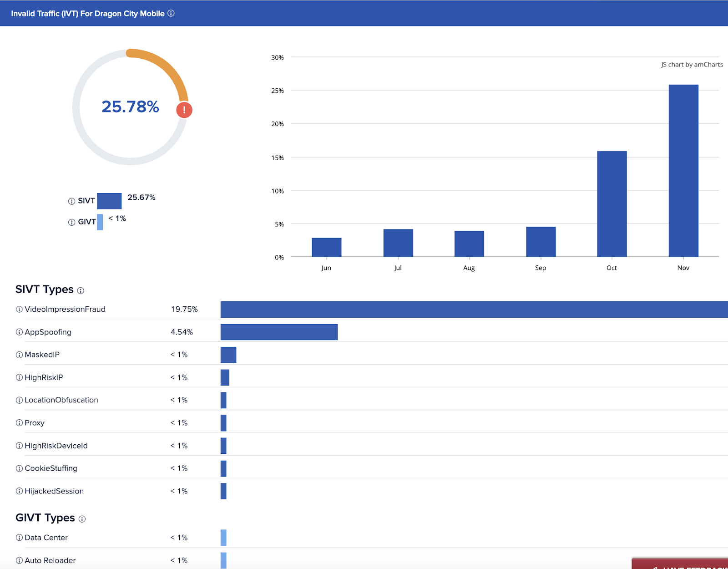Viewport: 728px width, 569px height.
Task: Click the tall Nov bar in the chart
Action: click(683, 171)
